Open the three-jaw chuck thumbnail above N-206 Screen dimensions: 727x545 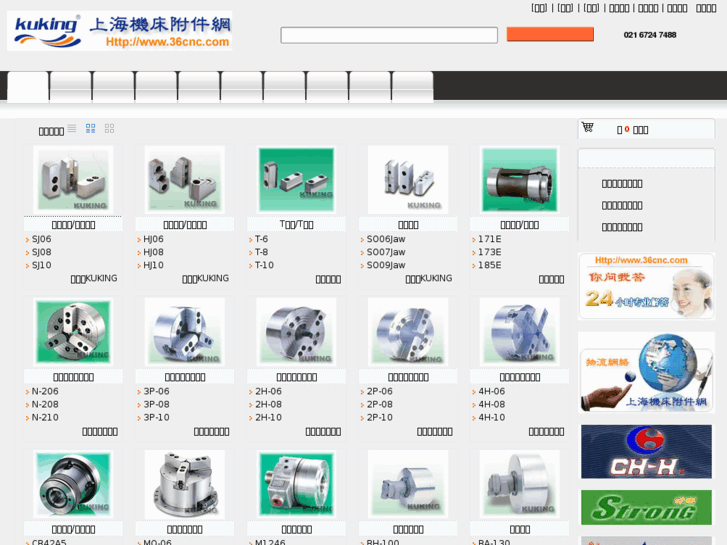coord(73,332)
